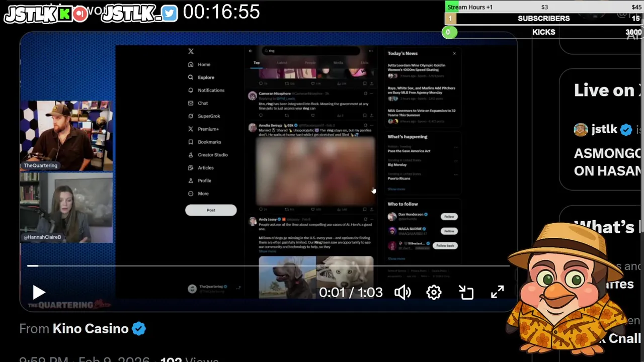644x362 pixels.
Task: Click Show more under What's happening
Action: click(396, 189)
